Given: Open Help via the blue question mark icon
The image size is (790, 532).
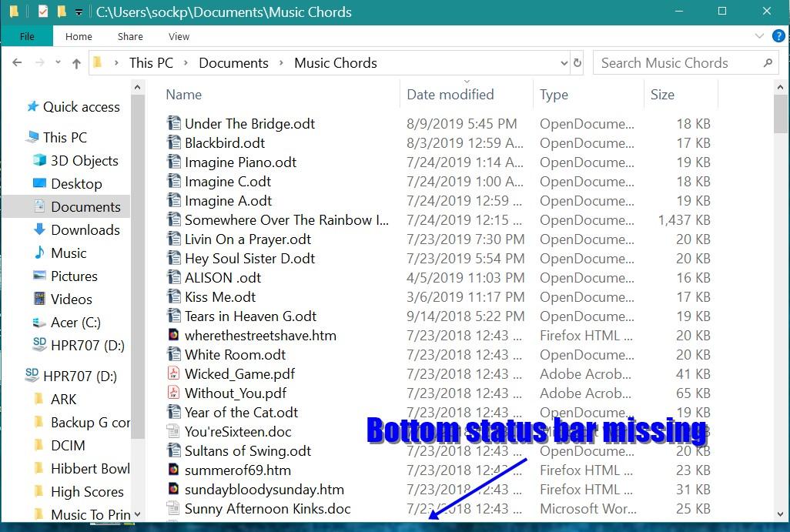Looking at the screenshot, I should click(x=778, y=35).
